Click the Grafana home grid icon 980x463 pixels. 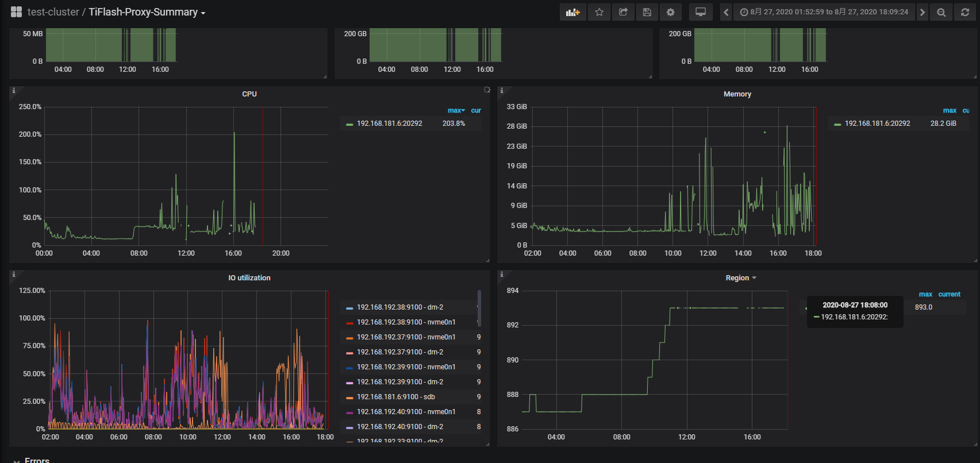[16, 12]
